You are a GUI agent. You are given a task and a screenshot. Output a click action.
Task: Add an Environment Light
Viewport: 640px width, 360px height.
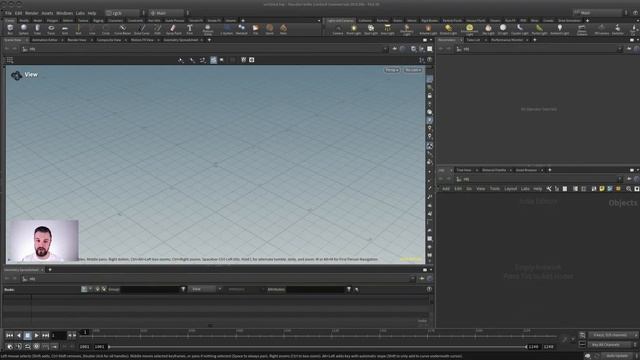point(469,29)
